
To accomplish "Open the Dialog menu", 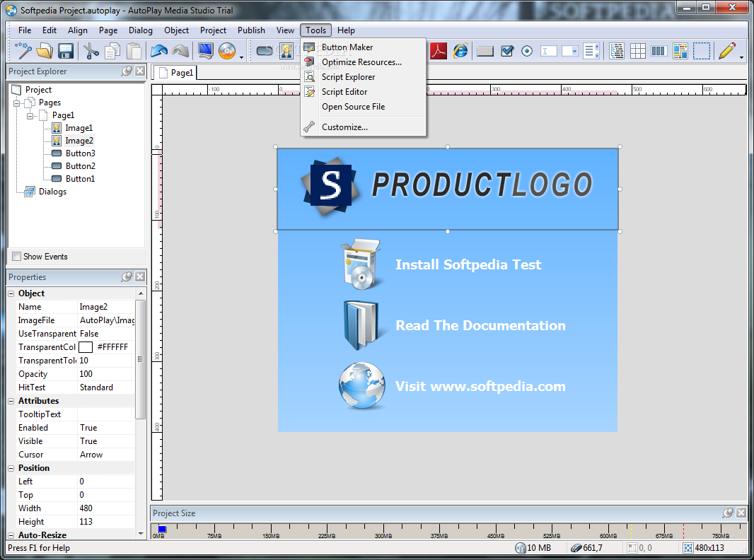I will pyautogui.click(x=141, y=30).
